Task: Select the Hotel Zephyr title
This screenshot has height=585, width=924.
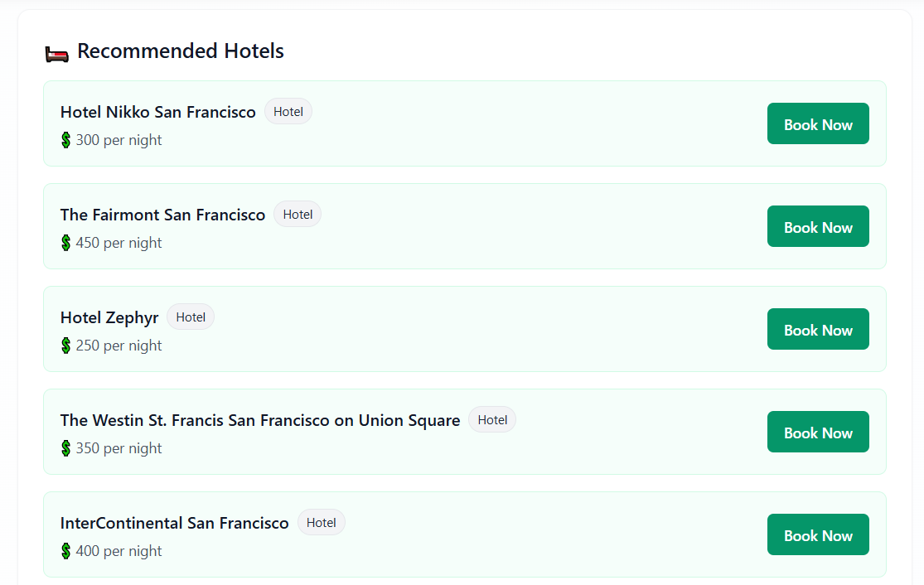Action: (109, 318)
